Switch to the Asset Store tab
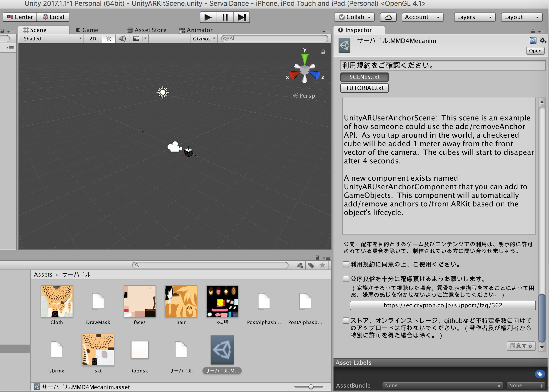Image resolution: width=549 pixels, height=392 pixels. [x=147, y=30]
